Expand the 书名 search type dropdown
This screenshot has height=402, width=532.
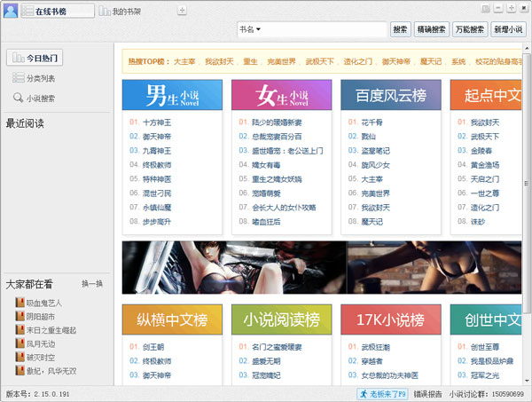[250, 29]
